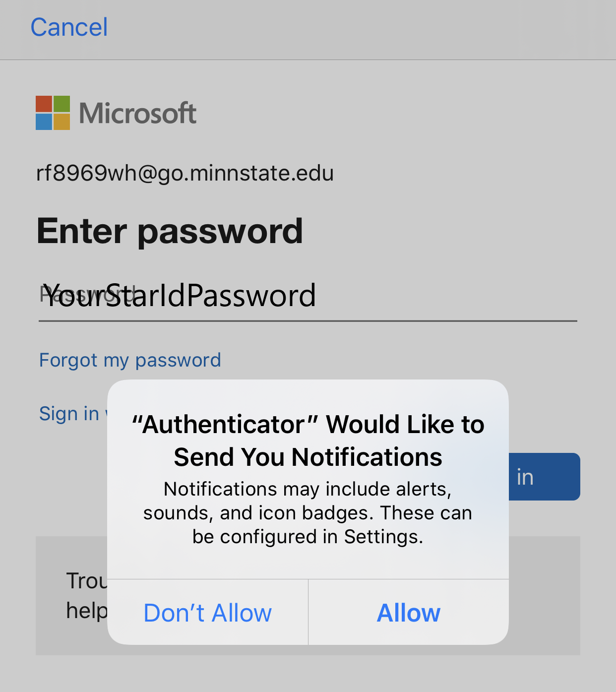Click the green square of the Microsoft logo
The width and height of the screenshot is (616, 692).
click(x=62, y=104)
